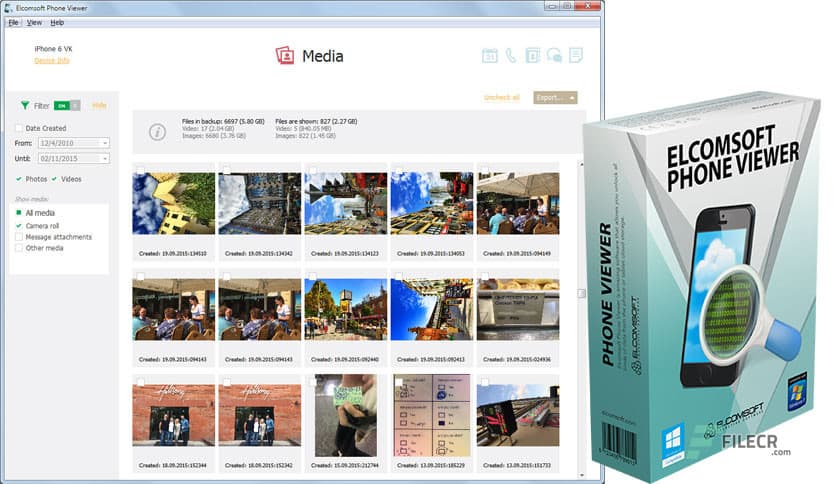Tick the checkbox on photo created 19.09.2015:134342
Image resolution: width=836 pixels, height=484 pixels.
pos(227,171)
